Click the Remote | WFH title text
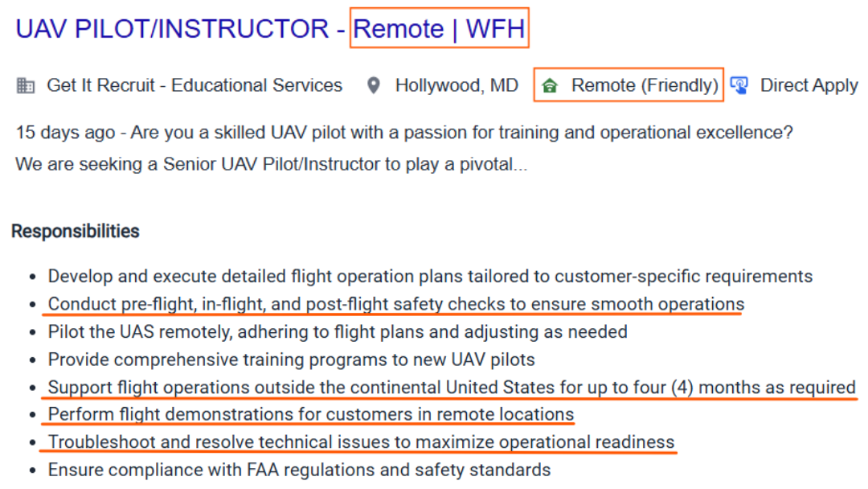868x489 pixels. (x=439, y=29)
